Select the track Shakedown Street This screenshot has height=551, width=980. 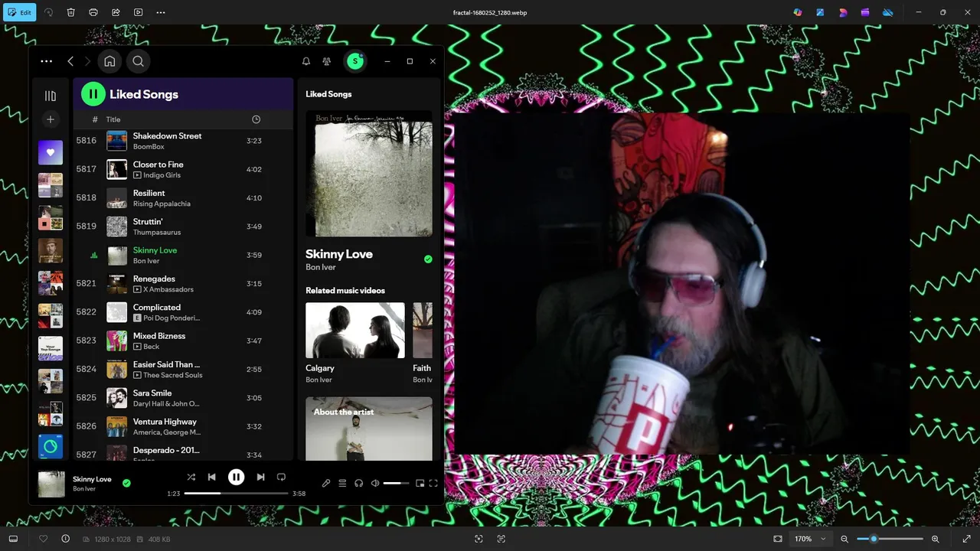coord(183,141)
